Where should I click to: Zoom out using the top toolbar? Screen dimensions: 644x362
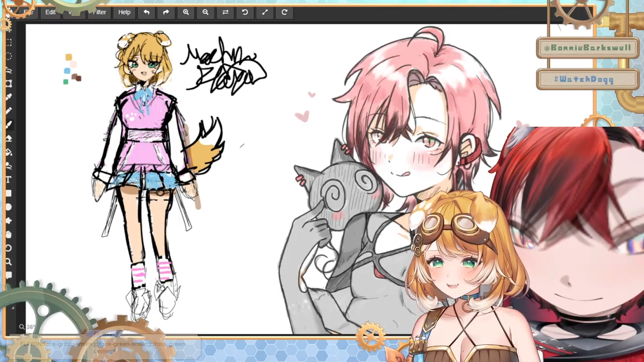(x=205, y=12)
